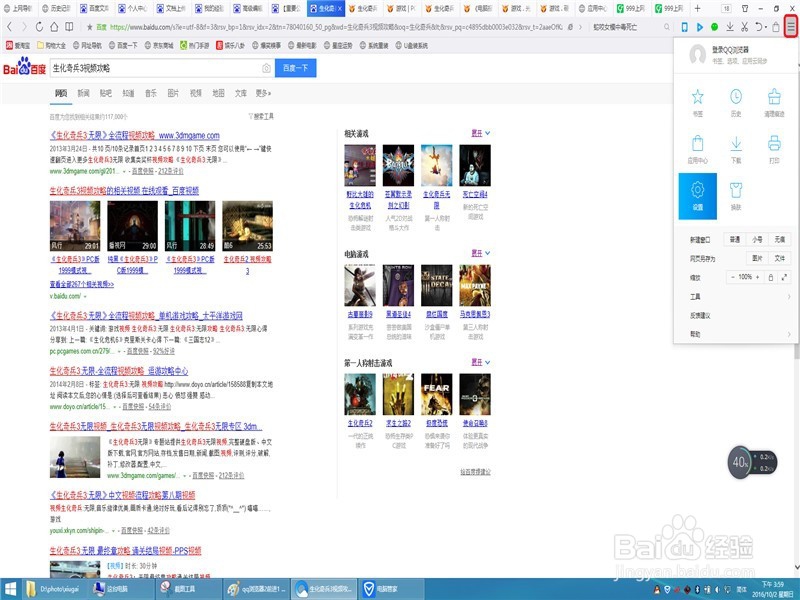The height and width of the screenshot is (600, 800).
Task: Increase zoom with plus button
Action: (758, 277)
